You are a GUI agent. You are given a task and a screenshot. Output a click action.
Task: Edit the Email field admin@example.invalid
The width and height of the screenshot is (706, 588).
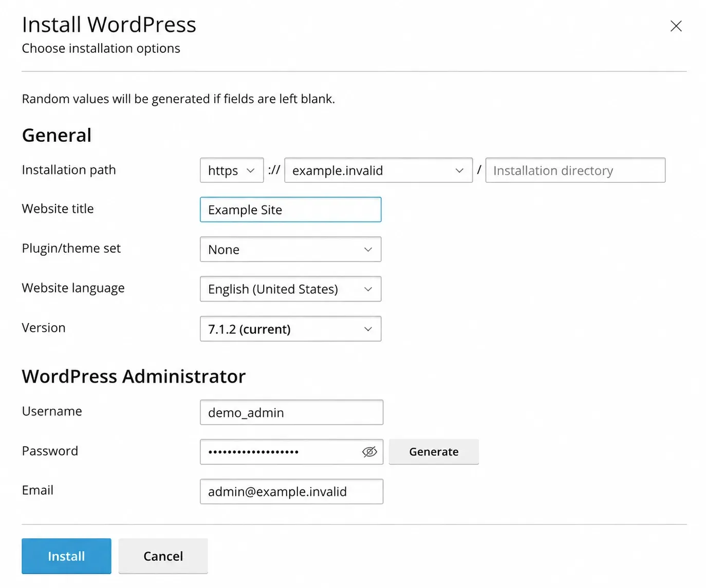pyautogui.click(x=292, y=491)
